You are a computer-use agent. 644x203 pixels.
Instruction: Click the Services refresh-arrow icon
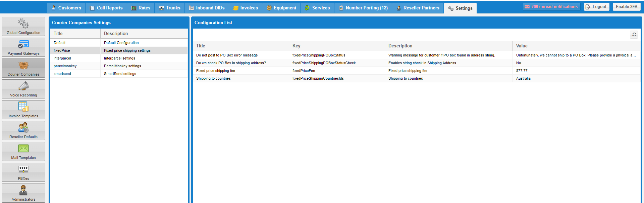pyautogui.click(x=307, y=8)
